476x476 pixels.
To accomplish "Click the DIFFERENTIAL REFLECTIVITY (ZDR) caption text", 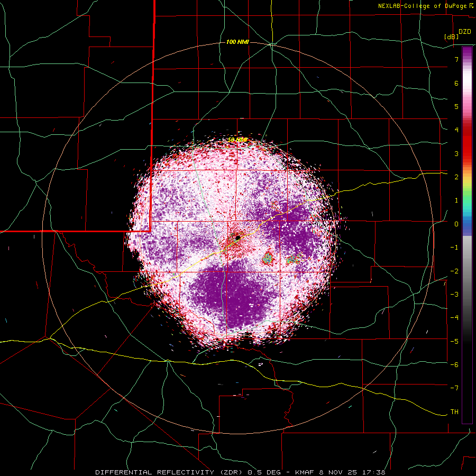I will pos(170,472).
